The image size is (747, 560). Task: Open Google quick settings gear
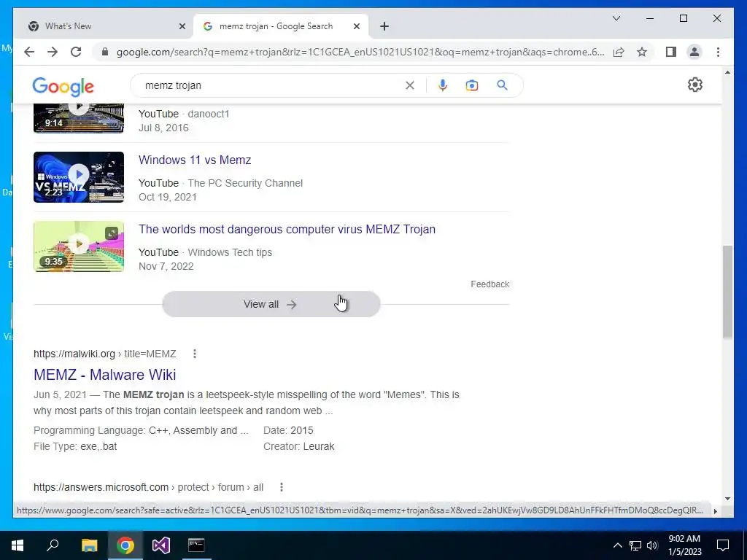click(695, 85)
